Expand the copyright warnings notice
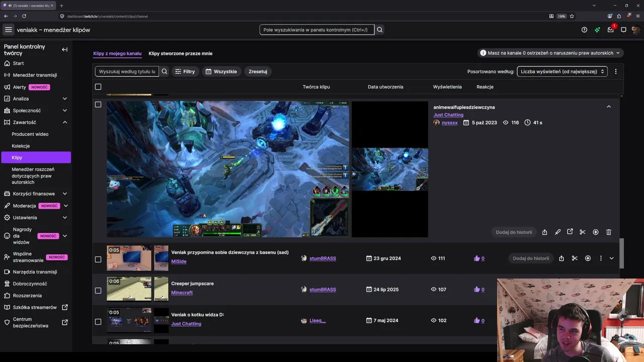The image size is (644, 362). pos(550,53)
